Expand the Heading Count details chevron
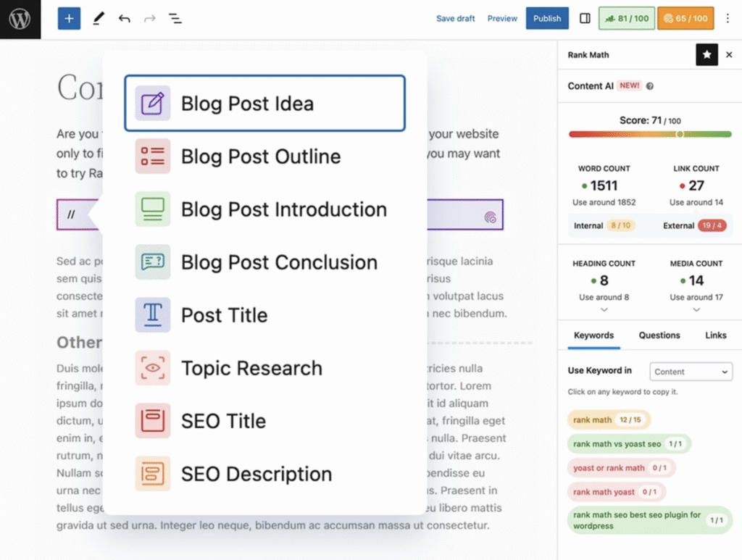 click(604, 309)
